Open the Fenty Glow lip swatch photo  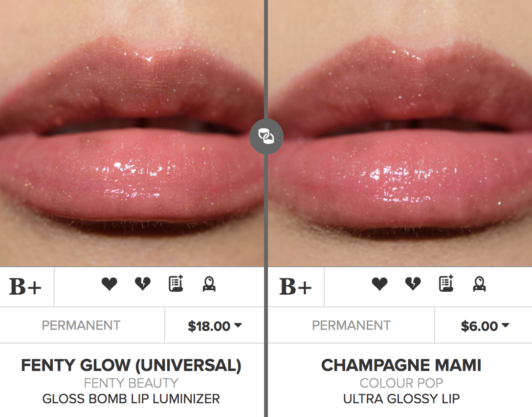point(131,133)
